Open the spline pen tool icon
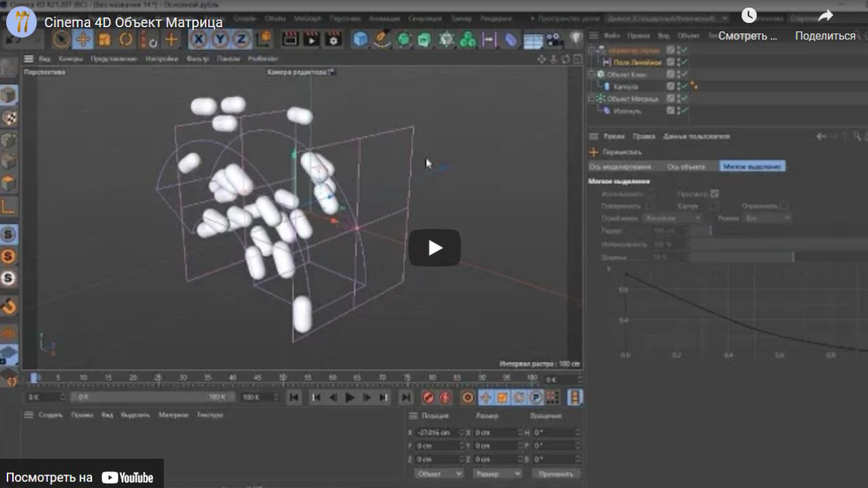The height and width of the screenshot is (488, 868). 382,39
